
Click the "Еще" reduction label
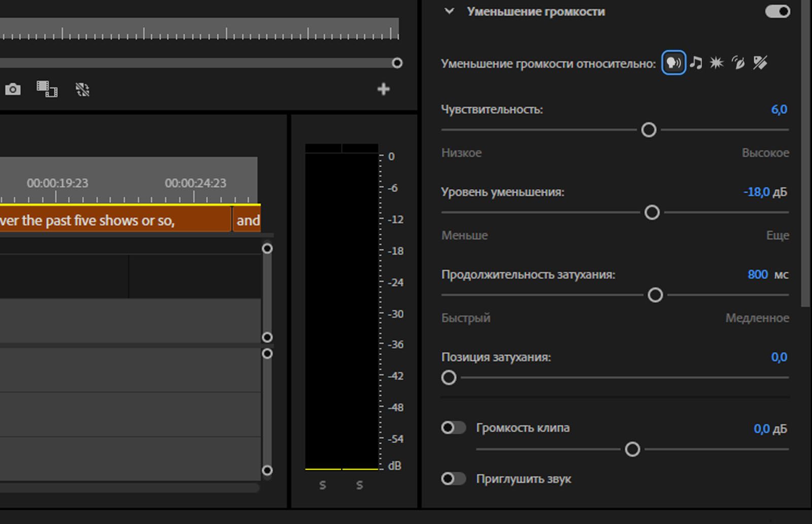pos(777,235)
